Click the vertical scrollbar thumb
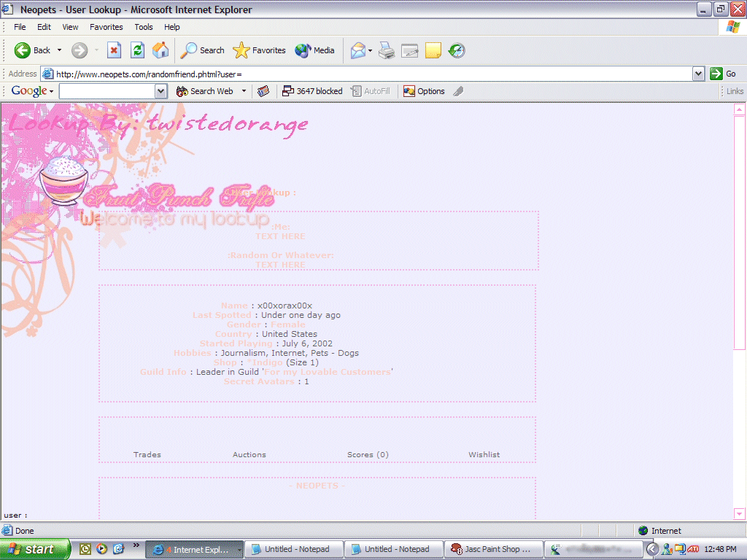The image size is (747, 560). pyautogui.click(x=740, y=233)
